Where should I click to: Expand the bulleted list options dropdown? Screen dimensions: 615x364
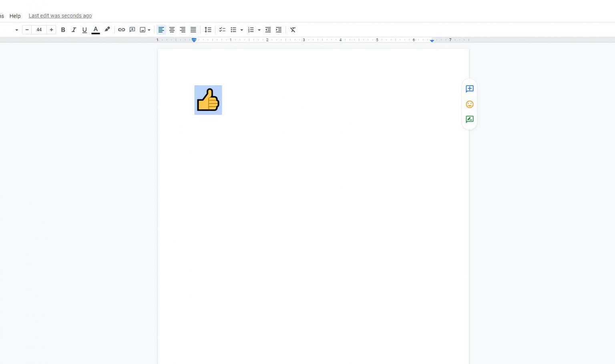click(241, 30)
